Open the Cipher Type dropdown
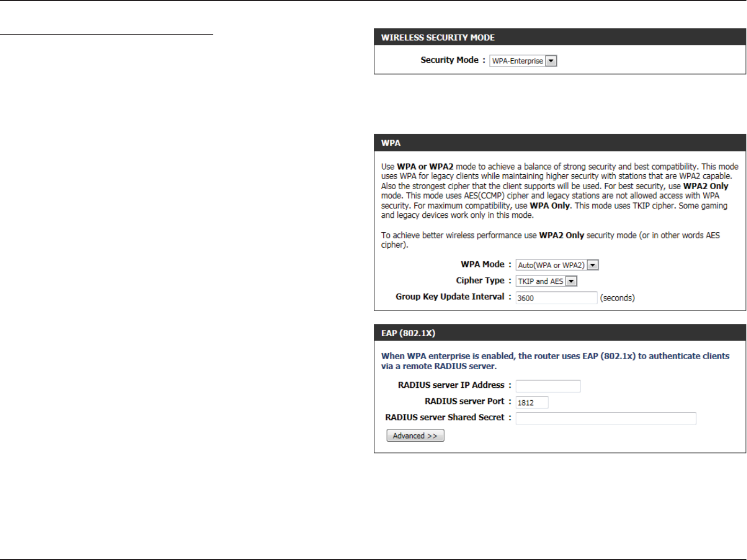The width and height of the screenshot is (747, 560). [x=547, y=281]
